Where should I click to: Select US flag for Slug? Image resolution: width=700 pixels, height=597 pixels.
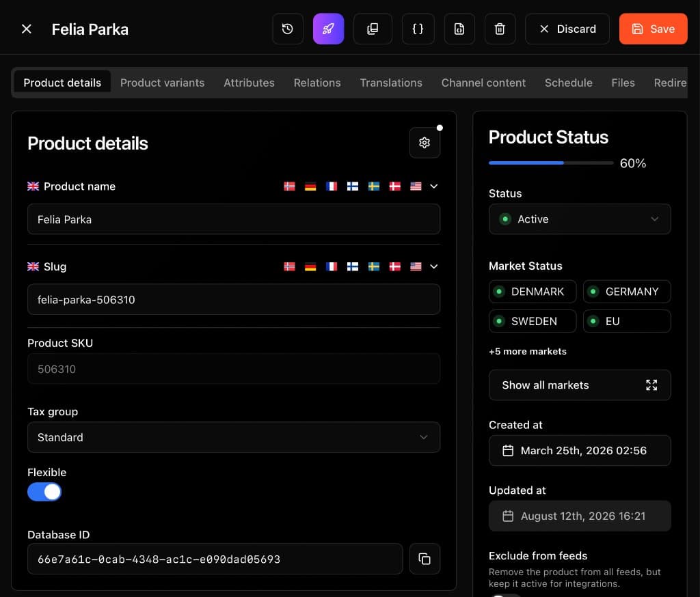416,266
